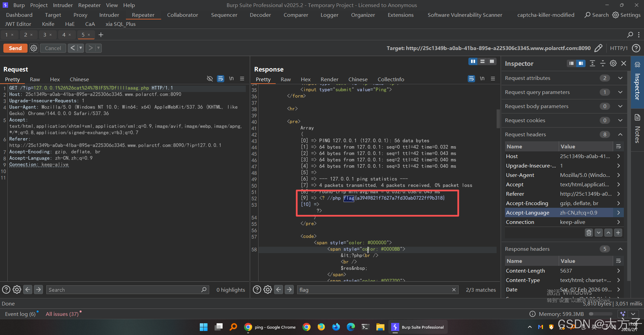Open the back history dropdown arrow

coord(81,48)
